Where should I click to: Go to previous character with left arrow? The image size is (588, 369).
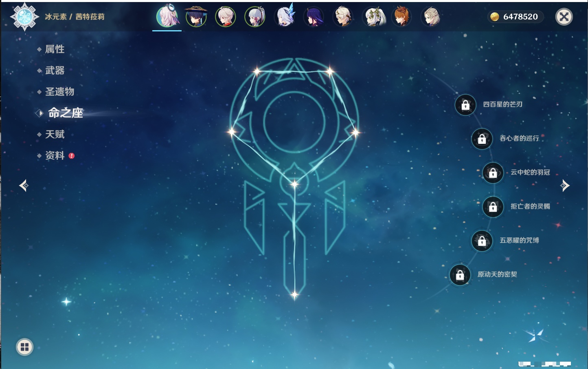pyautogui.click(x=24, y=186)
